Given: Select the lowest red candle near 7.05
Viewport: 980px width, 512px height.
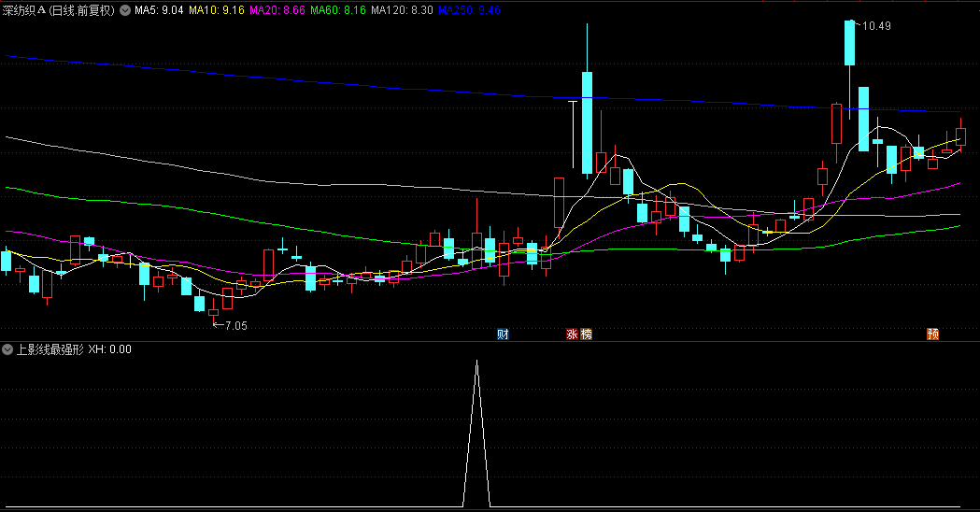Looking at the screenshot, I should click(214, 312).
